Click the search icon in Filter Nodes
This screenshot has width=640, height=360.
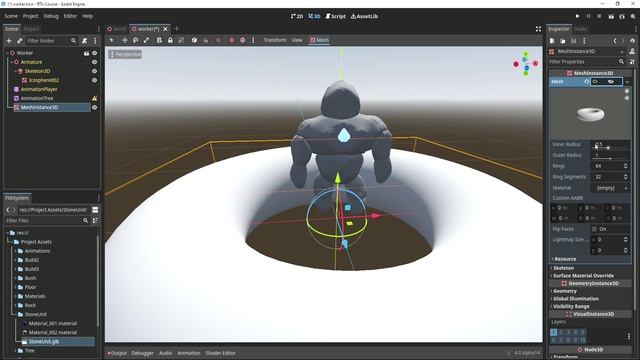(x=73, y=40)
